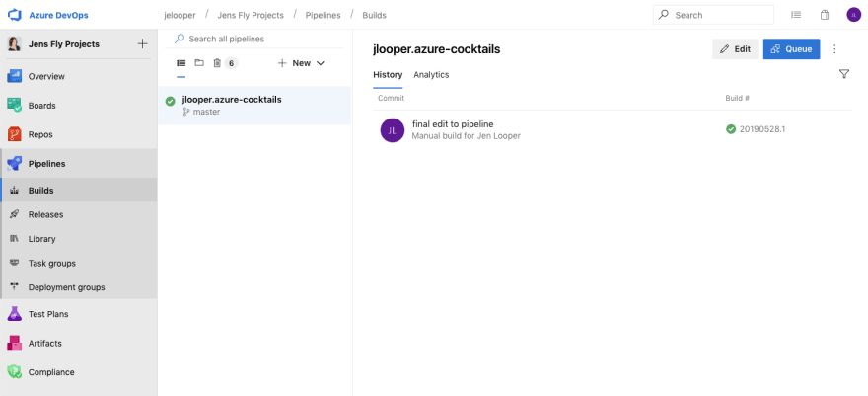Open the filter funnel icon
The height and width of the screenshot is (396, 868).
pos(844,74)
